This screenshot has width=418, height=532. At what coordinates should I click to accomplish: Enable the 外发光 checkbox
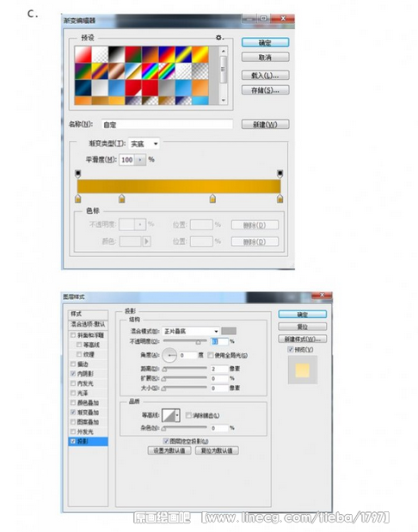73,431
